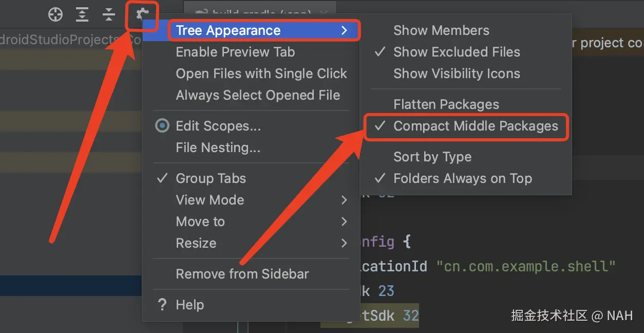Open the Tree Appearance submenu
Viewport: 644px width, 333px height.
pyautogui.click(x=228, y=30)
